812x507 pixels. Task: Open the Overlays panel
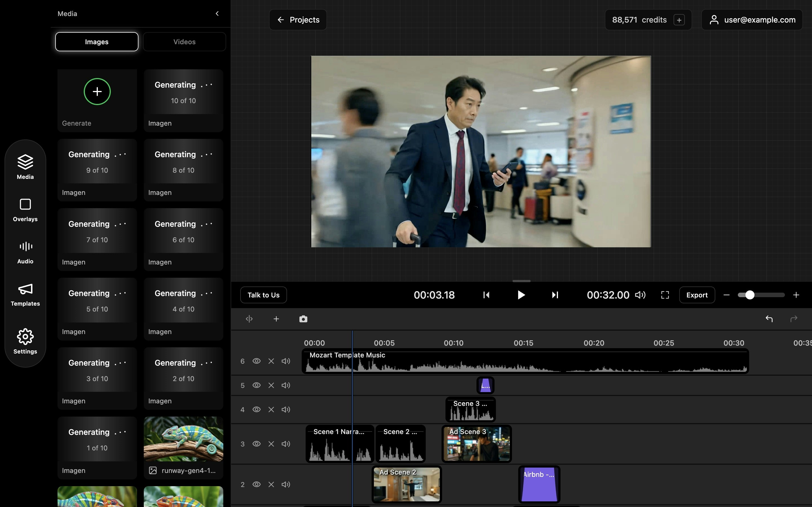(25, 210)
